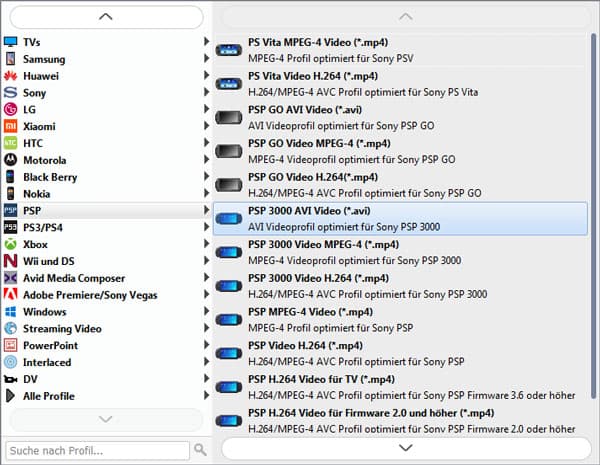600x465 pixels.
Task: Expand the Xiaomi submenu arrow
Action: coord(206,126)
